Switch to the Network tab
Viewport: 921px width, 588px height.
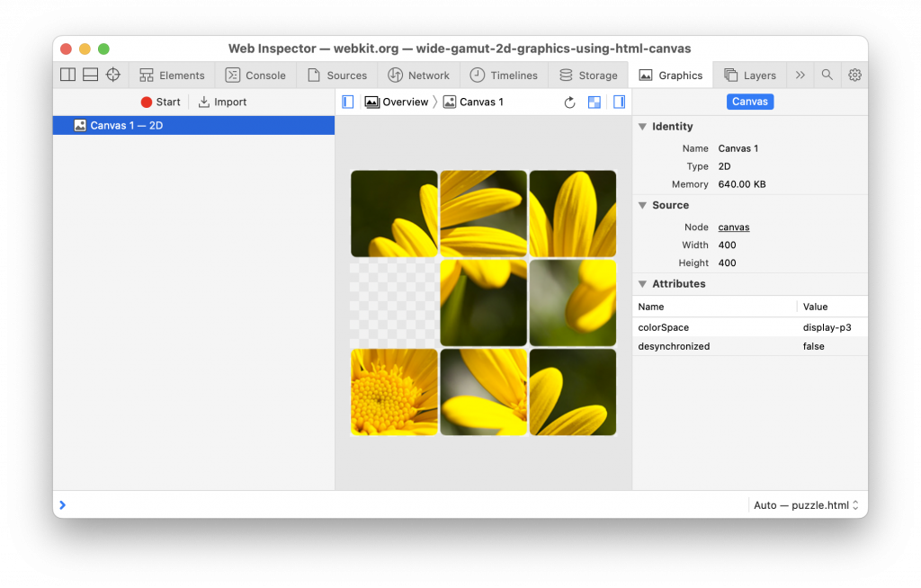(418, 76)
